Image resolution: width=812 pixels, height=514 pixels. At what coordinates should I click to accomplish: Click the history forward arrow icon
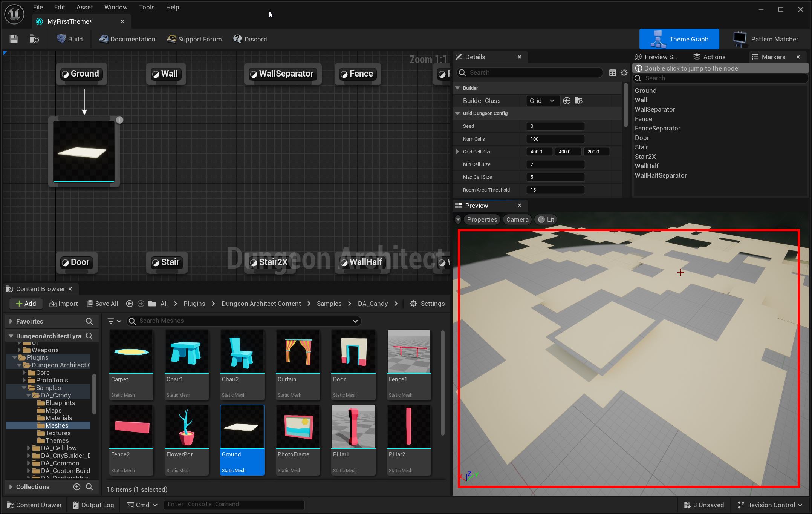(141, 304)
